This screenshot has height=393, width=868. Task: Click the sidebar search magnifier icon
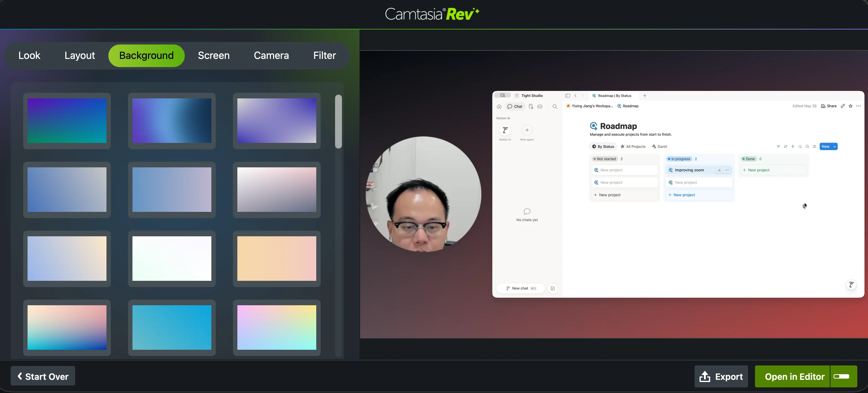coord(555,107)
